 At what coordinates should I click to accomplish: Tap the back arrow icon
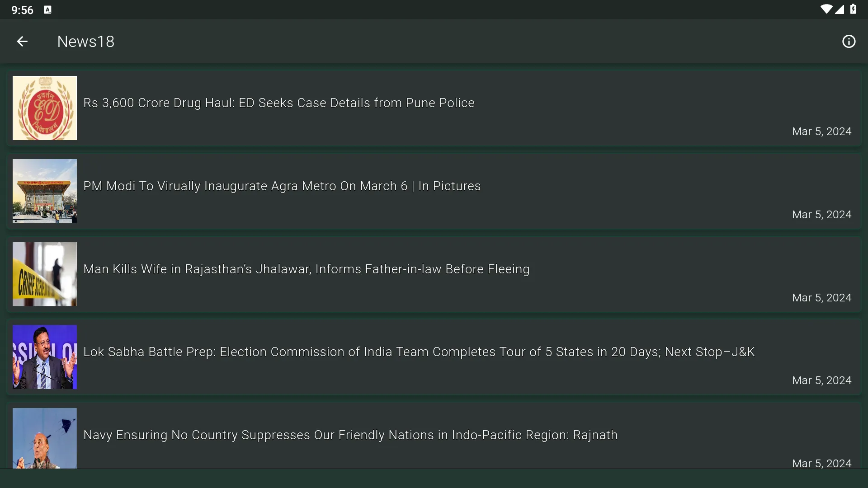22,42
